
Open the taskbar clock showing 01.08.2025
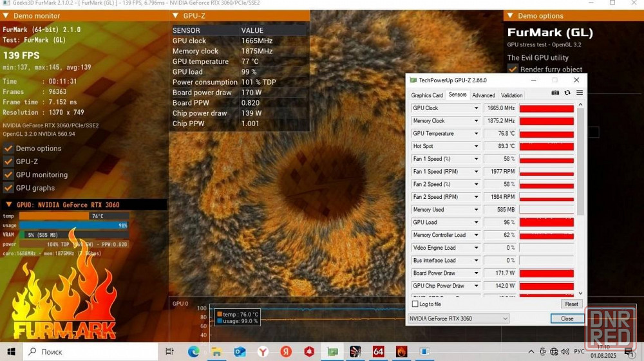click(604, 351)
